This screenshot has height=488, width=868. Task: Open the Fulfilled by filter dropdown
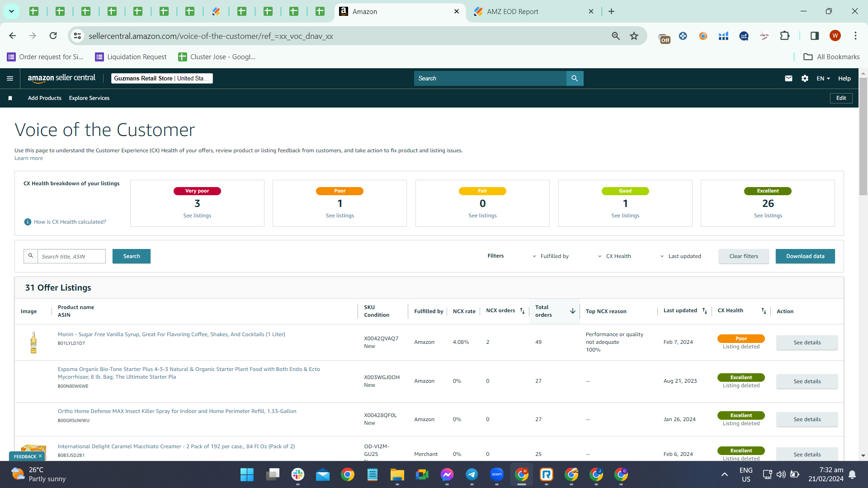551,256
